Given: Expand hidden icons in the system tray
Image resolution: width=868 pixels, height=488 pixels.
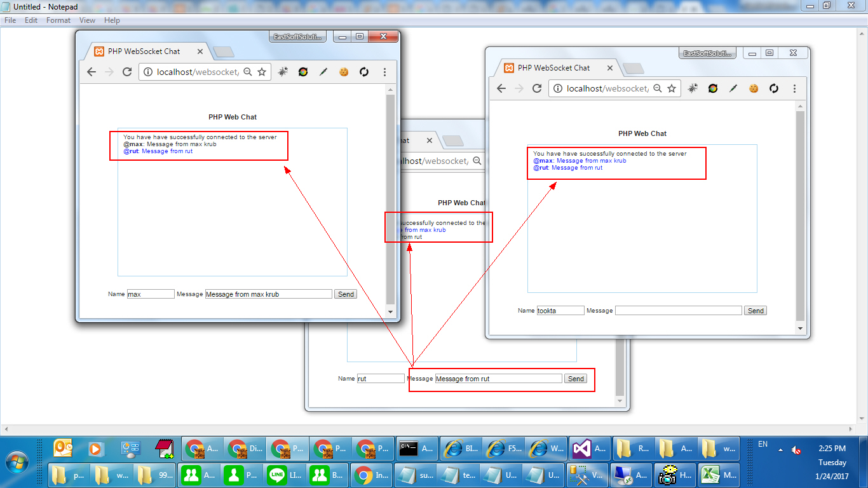Looking at the screenshot, I should [x=780, y=449].
